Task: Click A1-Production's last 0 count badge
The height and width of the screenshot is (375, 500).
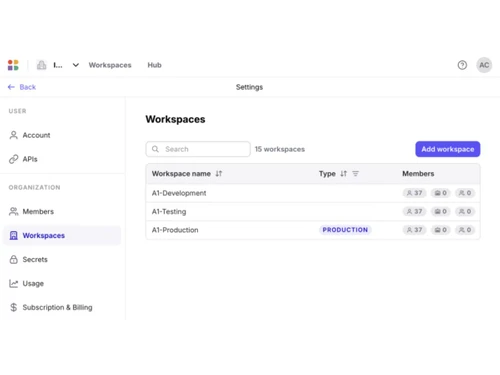Action: [x=465, y=230]
